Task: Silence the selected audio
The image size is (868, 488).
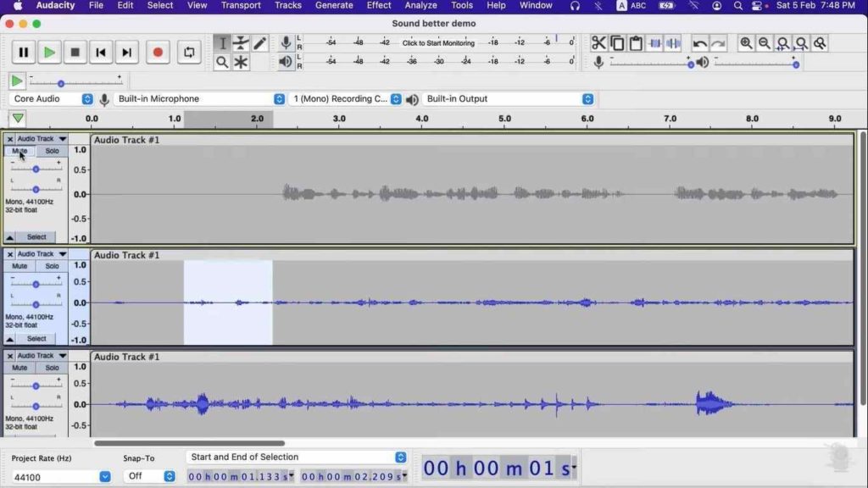Action: [674, 43]
